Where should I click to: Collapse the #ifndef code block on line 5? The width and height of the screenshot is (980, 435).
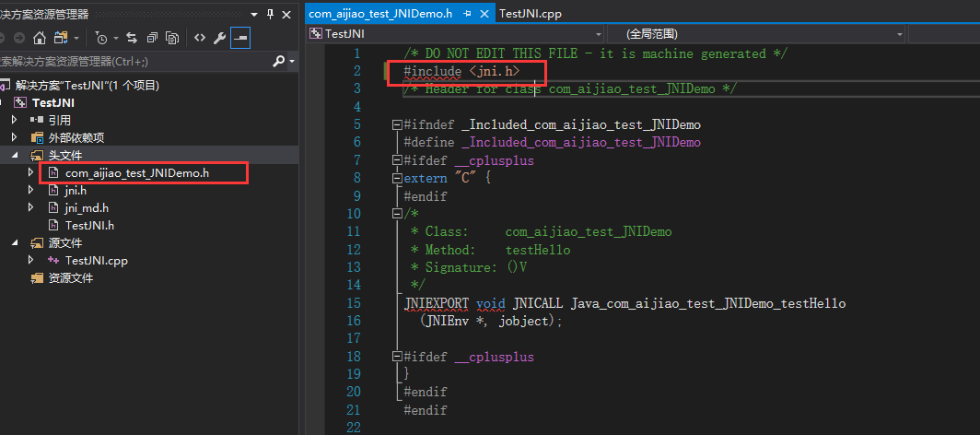[x=396, y=124]
